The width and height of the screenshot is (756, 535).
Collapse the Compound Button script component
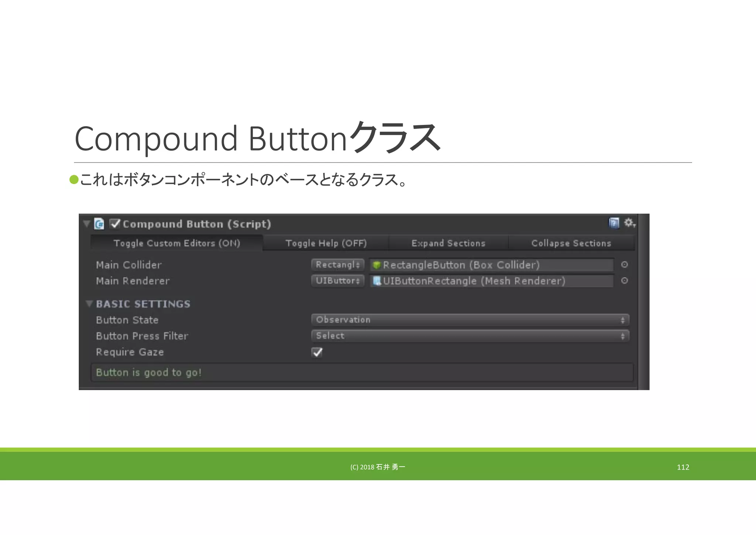(x=86, y=224)
